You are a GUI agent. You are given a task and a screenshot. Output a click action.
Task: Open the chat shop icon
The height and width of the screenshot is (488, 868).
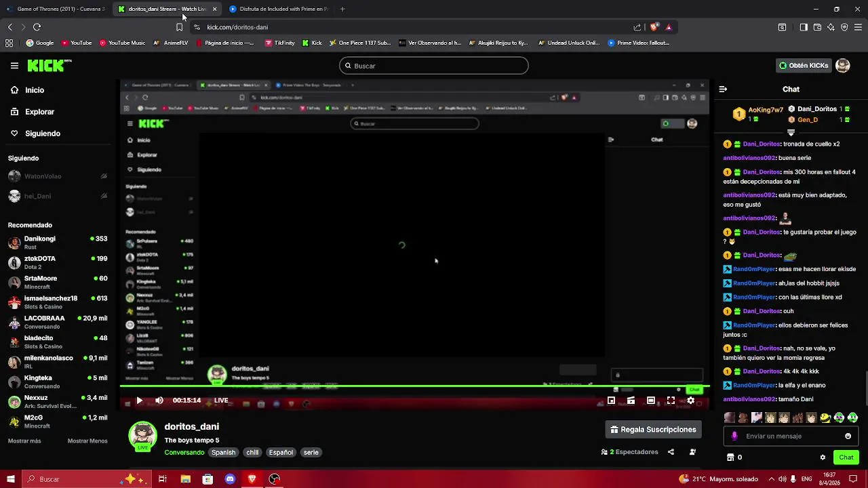[730, 457]
